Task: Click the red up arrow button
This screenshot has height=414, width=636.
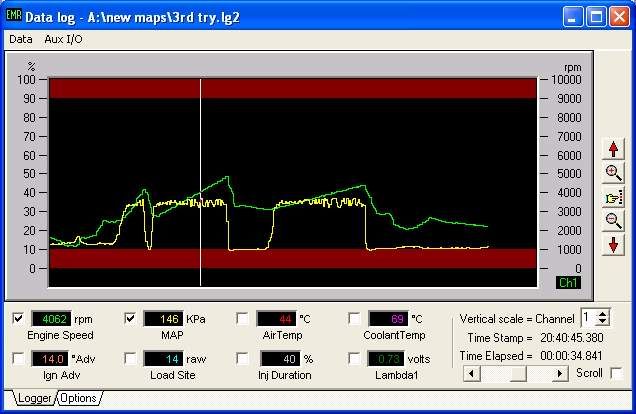Action: (x=614, y=149)
